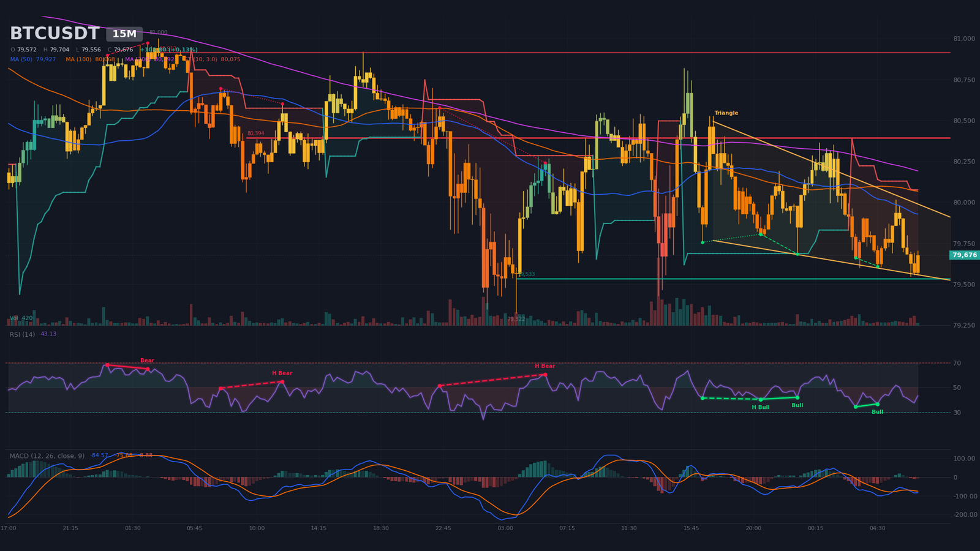Select the BTCUSDT symbol title
Viewport: 980px width, 551px height.
[x=55, y=34]
